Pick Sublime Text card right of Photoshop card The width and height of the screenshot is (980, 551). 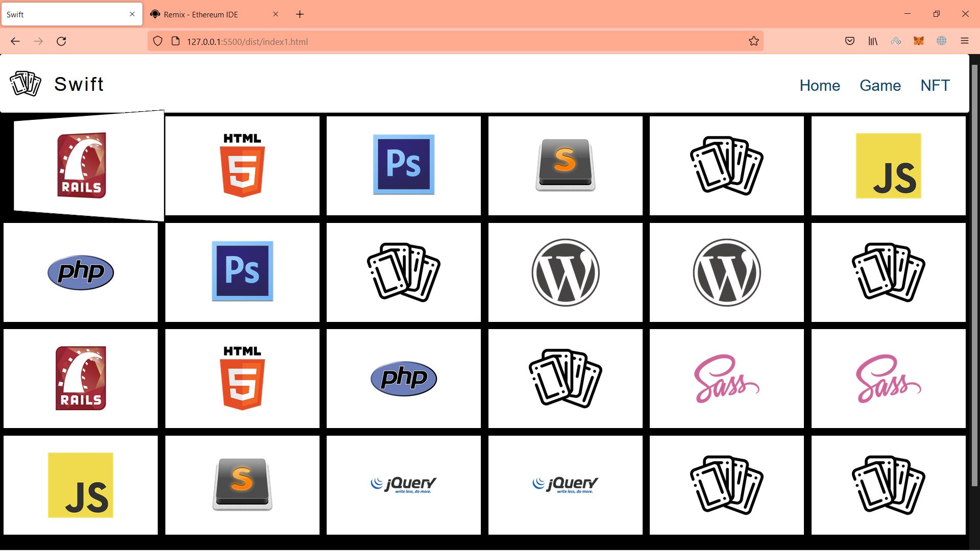pyautogui.click(x=566, y=166)
